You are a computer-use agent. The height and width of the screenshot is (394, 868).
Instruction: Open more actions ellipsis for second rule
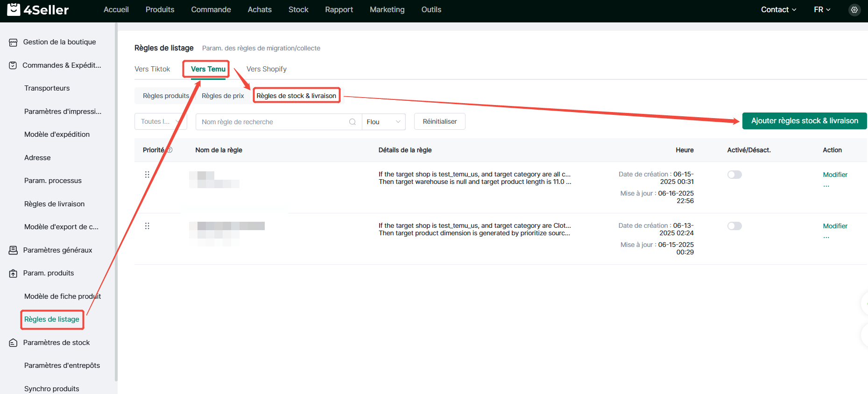[826, 237]
